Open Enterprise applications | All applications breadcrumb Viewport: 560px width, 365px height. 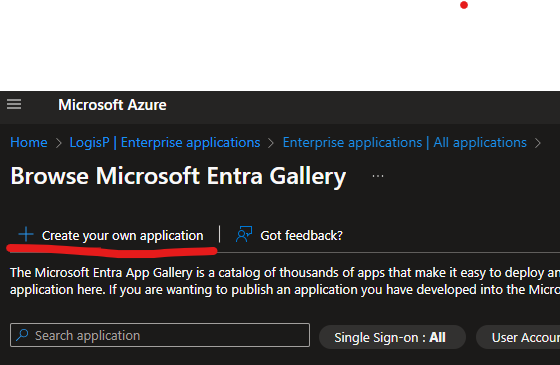(405, 142)
